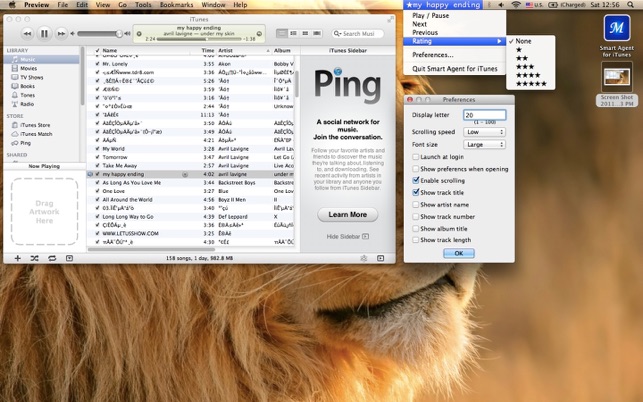Click OK in Preferences window
The width and height of the screenshot is (643, 402).
(x=459, y=253)
